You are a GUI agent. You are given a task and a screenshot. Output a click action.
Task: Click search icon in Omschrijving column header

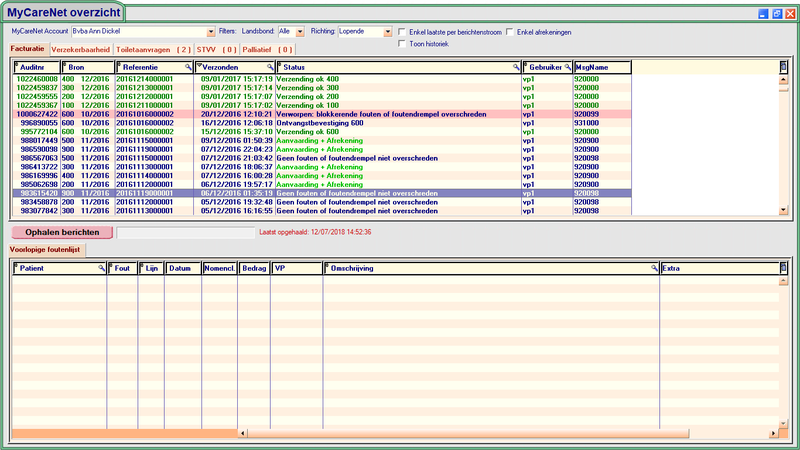(654, 269)
